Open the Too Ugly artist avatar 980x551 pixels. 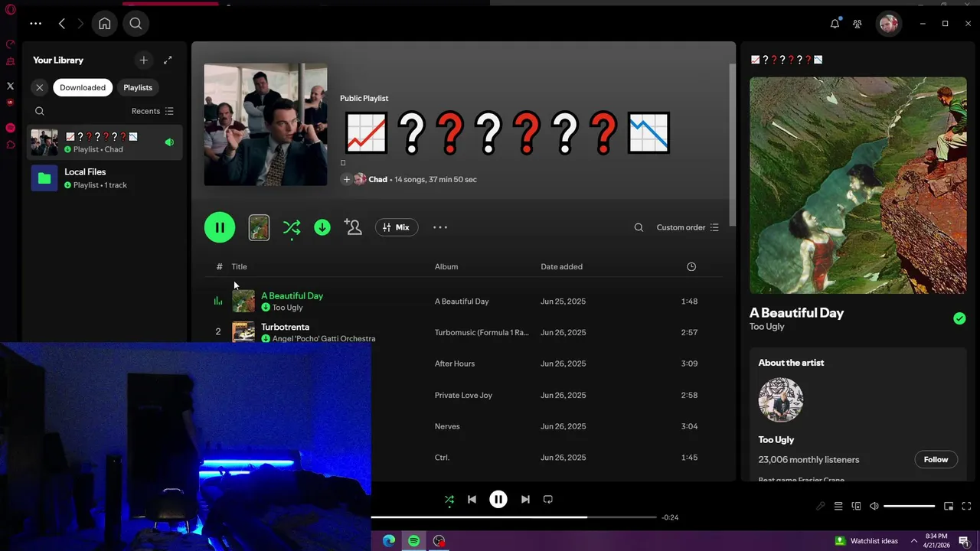tap(781, 399)
